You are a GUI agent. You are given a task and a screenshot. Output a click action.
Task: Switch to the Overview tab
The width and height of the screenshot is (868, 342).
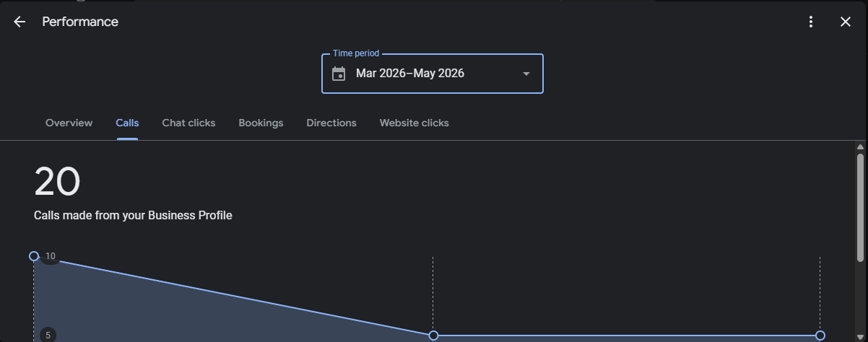click(x=69, y=123)
